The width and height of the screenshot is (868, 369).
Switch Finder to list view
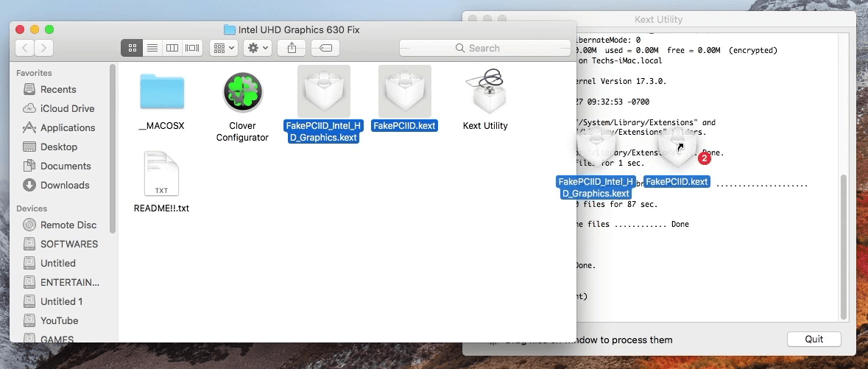(152, 48)
